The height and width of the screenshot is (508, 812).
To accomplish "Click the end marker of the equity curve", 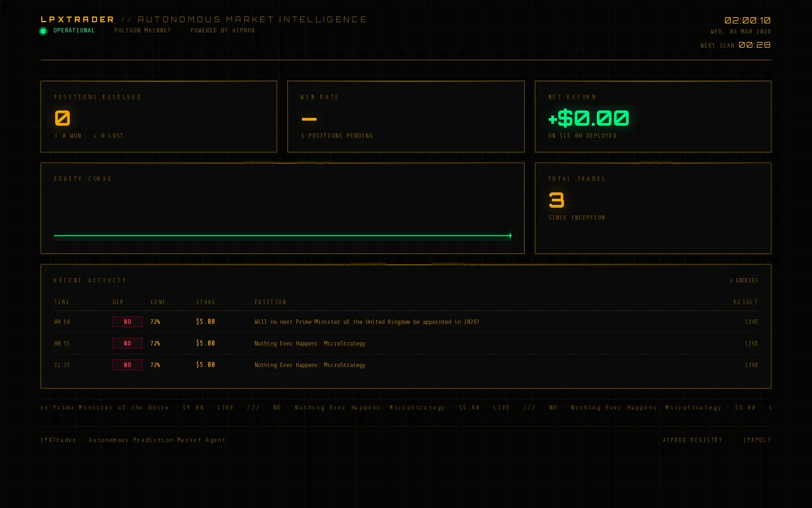I will 510,236.
